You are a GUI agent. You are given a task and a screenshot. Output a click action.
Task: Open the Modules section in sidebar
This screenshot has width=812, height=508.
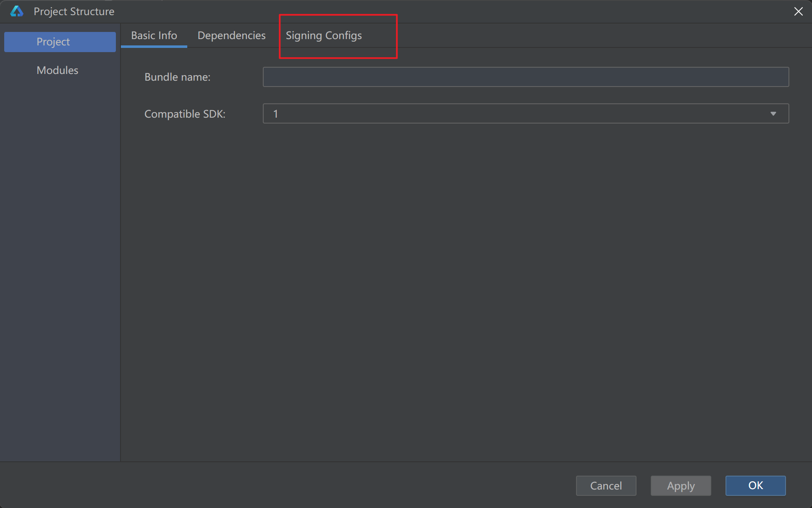click(58, 70)
